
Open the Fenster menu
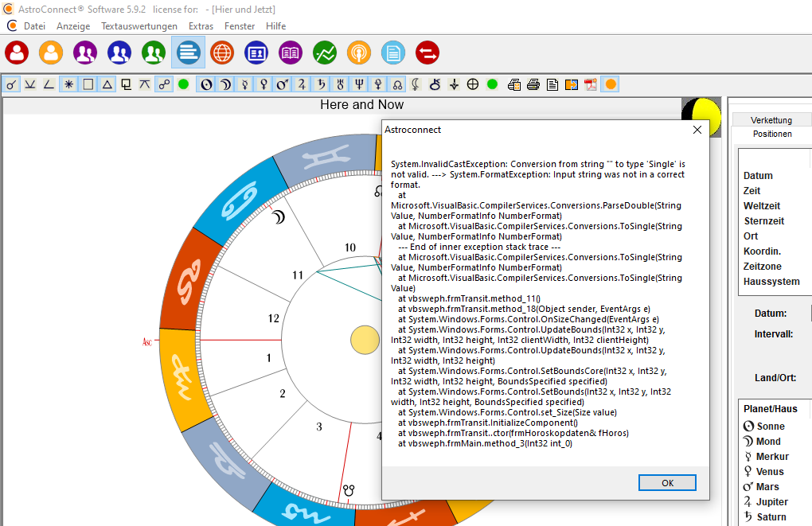tap(240, 26)
